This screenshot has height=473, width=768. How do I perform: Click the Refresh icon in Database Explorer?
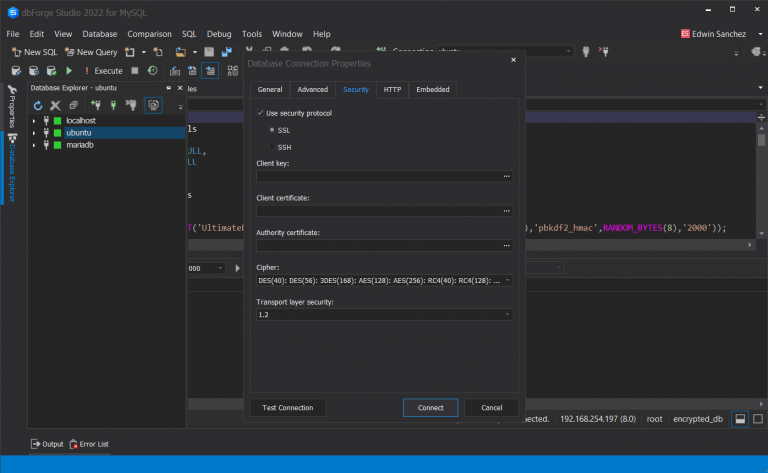[x=38, y=105]
